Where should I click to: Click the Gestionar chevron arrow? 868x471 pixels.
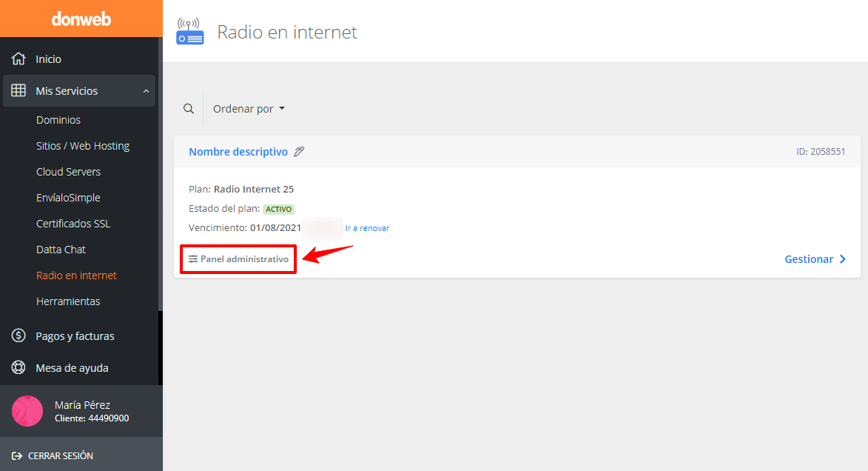click(843, 259)
